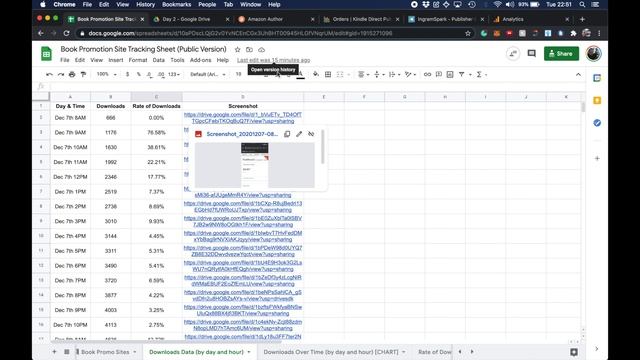Screen dimensions: 640x360
Task: Add a new sheet with plus button
Action: pos(54,352)
